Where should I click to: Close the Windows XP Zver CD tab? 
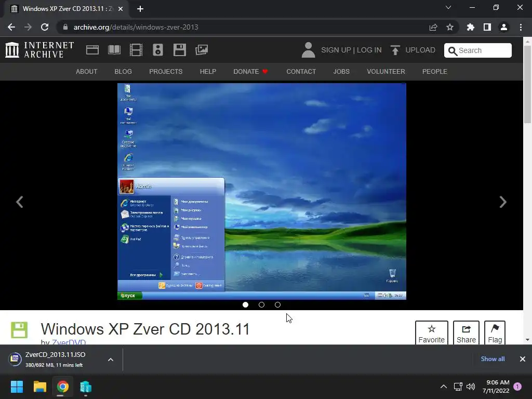click(121, 9)
